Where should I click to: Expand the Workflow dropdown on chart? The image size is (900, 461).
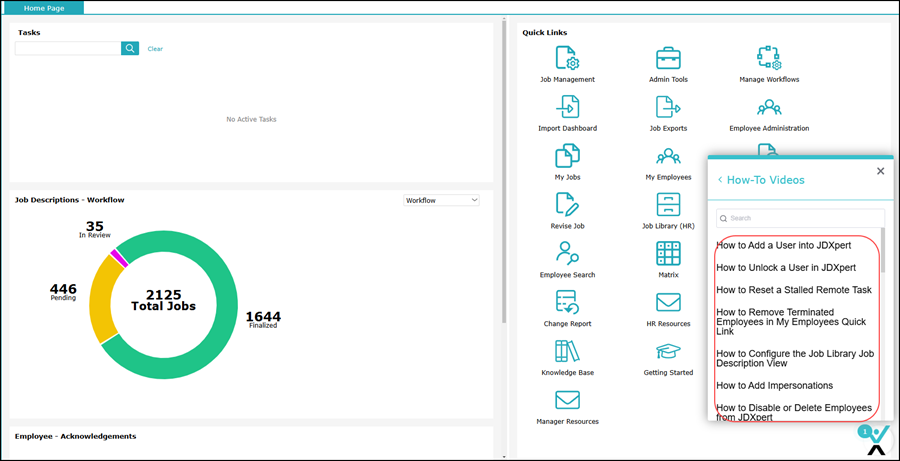pos(441,200)
